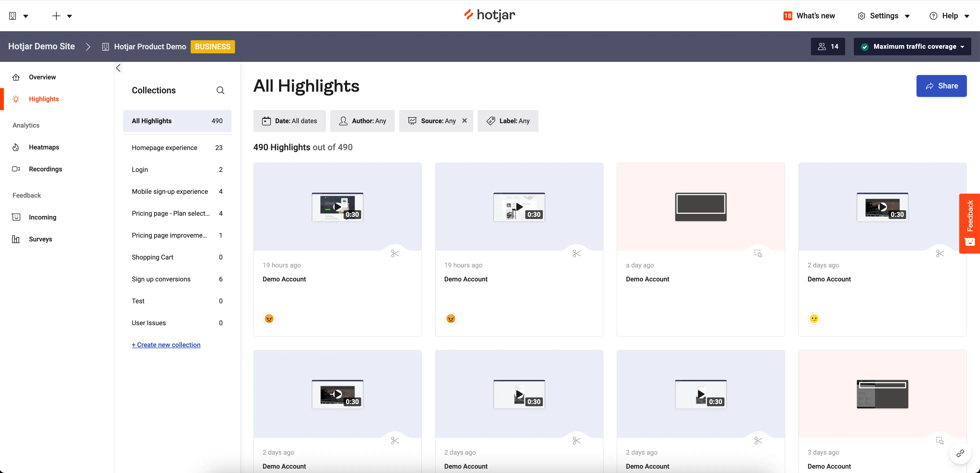Click the tag icon in Label filter

click(x=491, y=121)
